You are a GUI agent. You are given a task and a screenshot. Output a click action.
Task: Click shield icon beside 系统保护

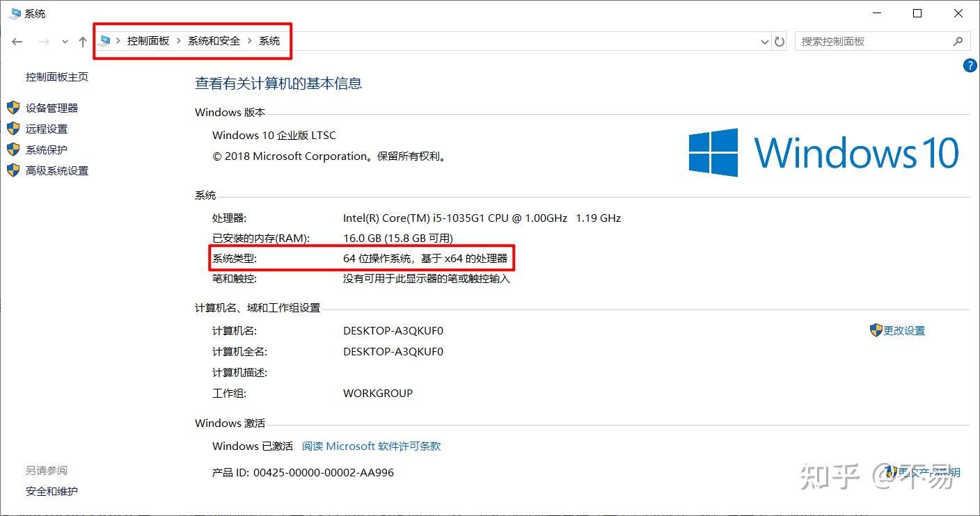pyautogui.click(x=13, y=150)
